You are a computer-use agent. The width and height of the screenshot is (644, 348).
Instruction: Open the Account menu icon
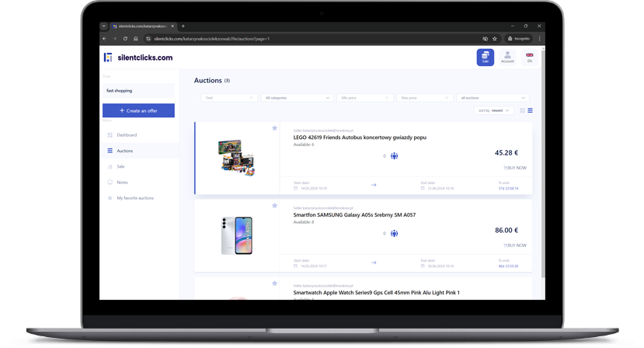click(x=507, y=57)
